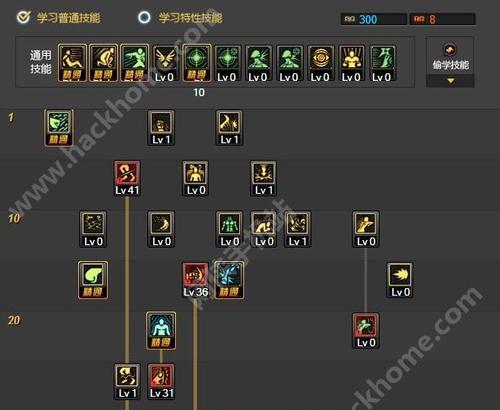This screenshot has width=500, height=410.
Task: Expand the 偷学技能 dropdown arrow
Action: (451, 81)
